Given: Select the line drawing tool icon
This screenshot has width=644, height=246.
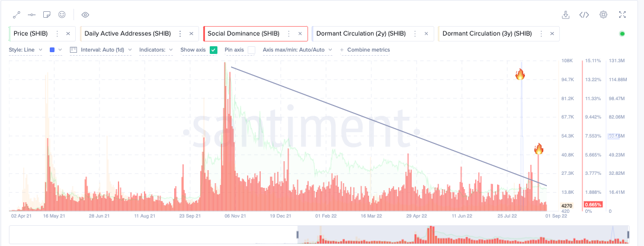Looking at the screenshot, I should 17,15.
